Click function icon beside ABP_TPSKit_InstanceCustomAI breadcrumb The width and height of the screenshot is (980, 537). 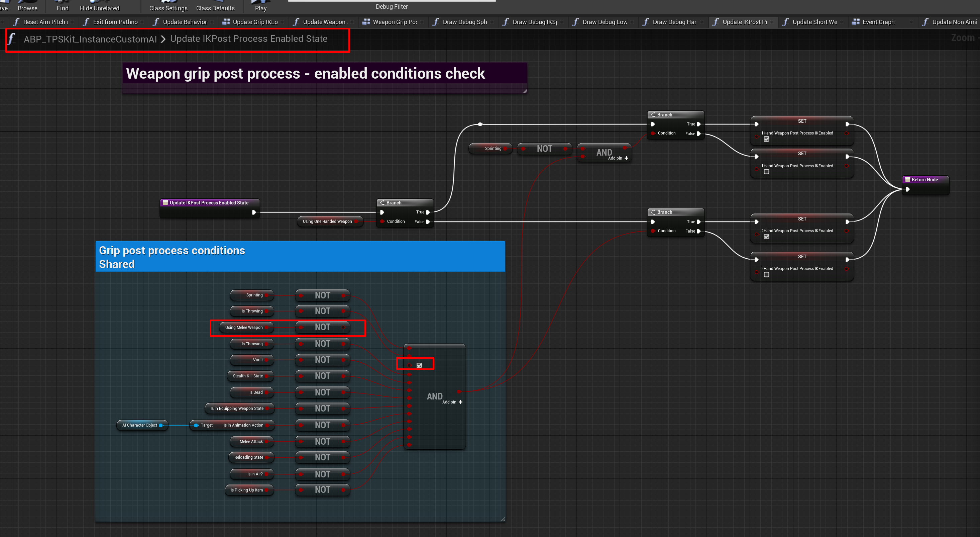[11, 39]
